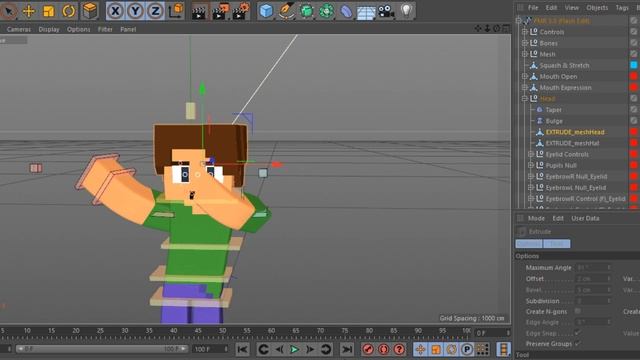Expand the Mouth Expression tree node
The height and width of the screenshot is (360, 640).
click(x=525, y=87)
